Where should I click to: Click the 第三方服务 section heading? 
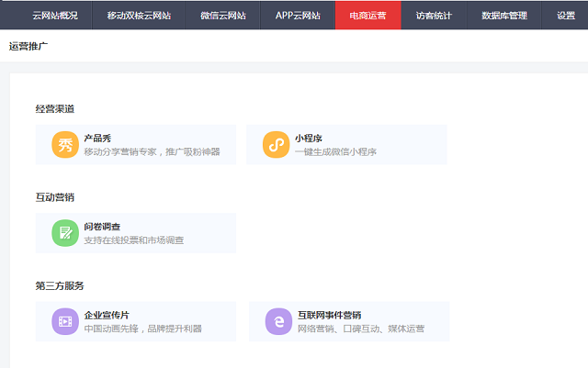pyautogui.click(x=60, y=286)
